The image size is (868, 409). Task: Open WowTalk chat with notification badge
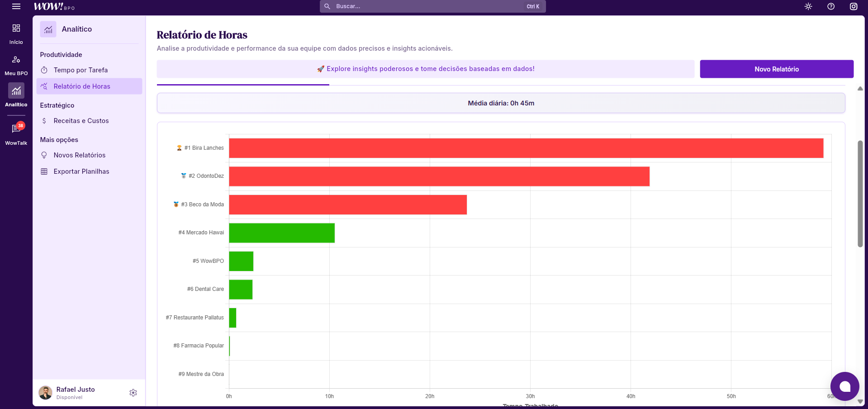pyautogui.click(x=16, y=129)
